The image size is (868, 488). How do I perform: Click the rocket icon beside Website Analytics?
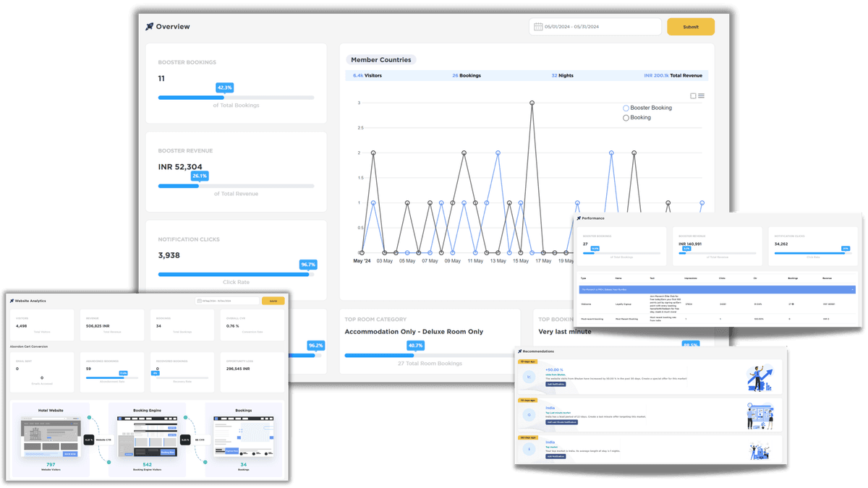12,300
